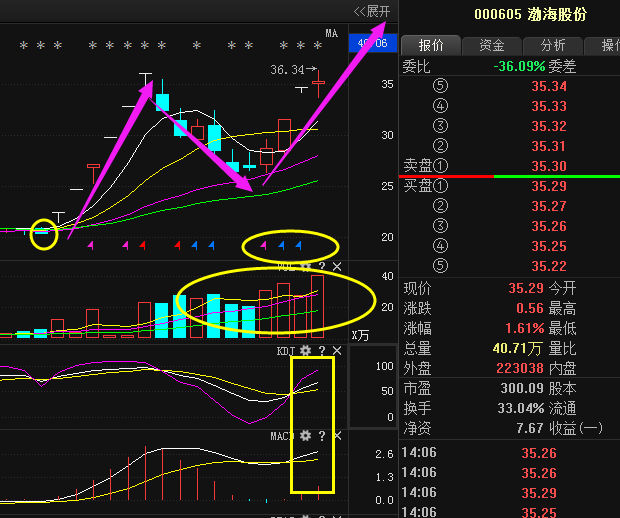Select buy level 4 price 35.25
Image resolution: width=620 pixels, height=518 pixels.
click(x=549, y=246)
